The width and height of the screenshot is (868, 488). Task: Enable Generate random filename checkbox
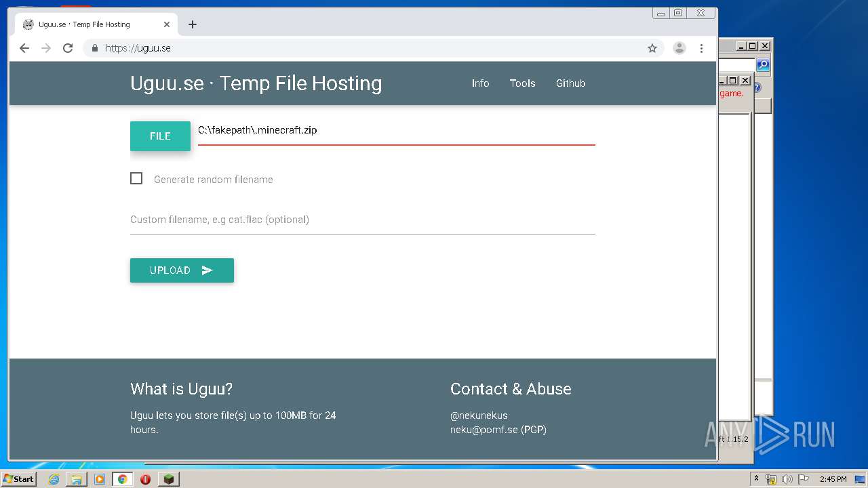point(136,178)
